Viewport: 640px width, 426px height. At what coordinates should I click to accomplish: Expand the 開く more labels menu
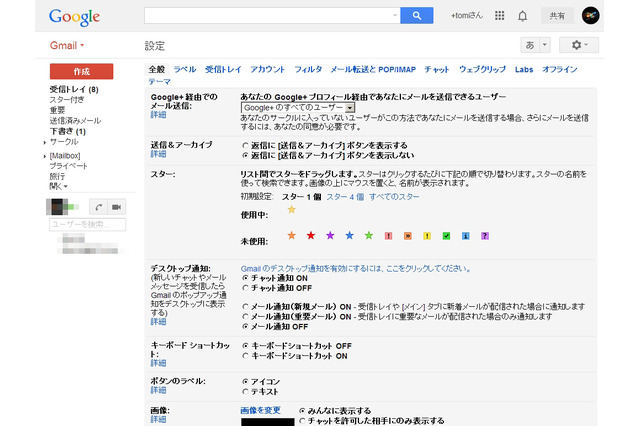click(x=58, y=186)
